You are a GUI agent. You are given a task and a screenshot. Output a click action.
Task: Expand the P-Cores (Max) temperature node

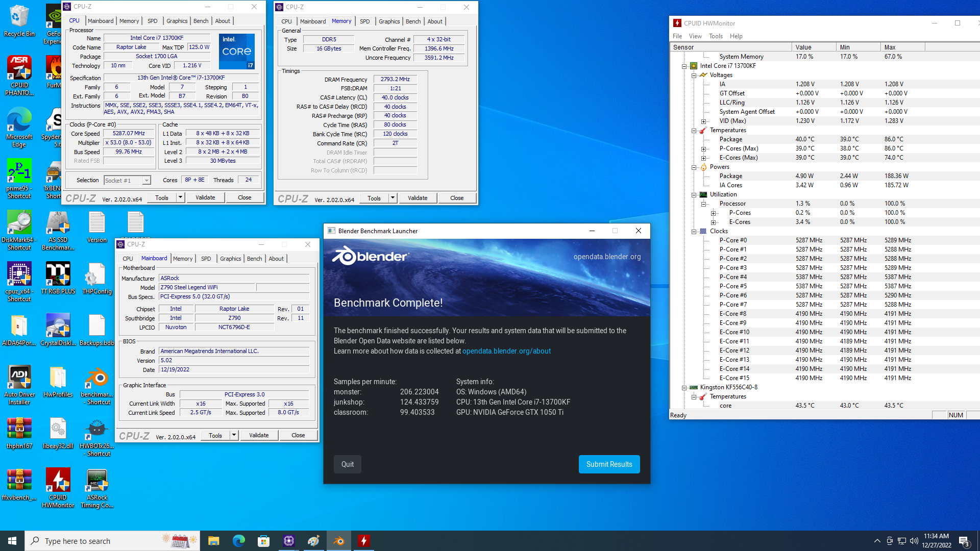704,149
